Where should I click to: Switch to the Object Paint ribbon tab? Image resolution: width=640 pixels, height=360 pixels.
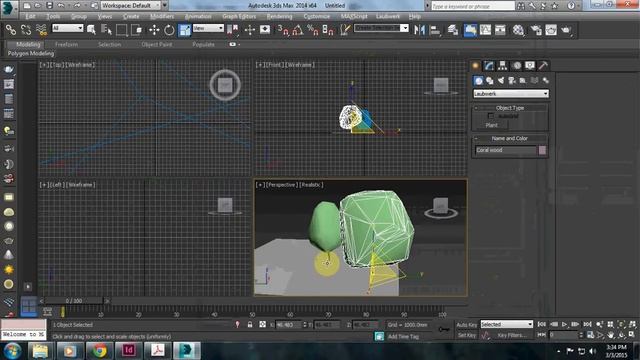coord(157,44)
